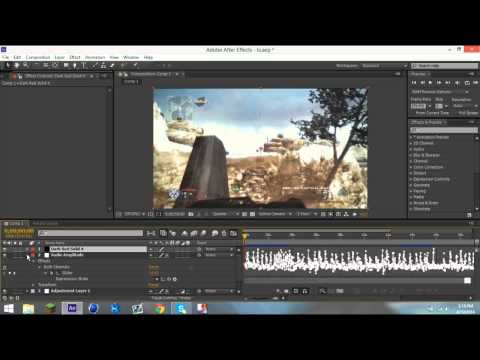Viewport: 480px width, 360px height.
Task: Collapse the Both Channels effect
Action: pyautogui.click(x=39, y=267)
